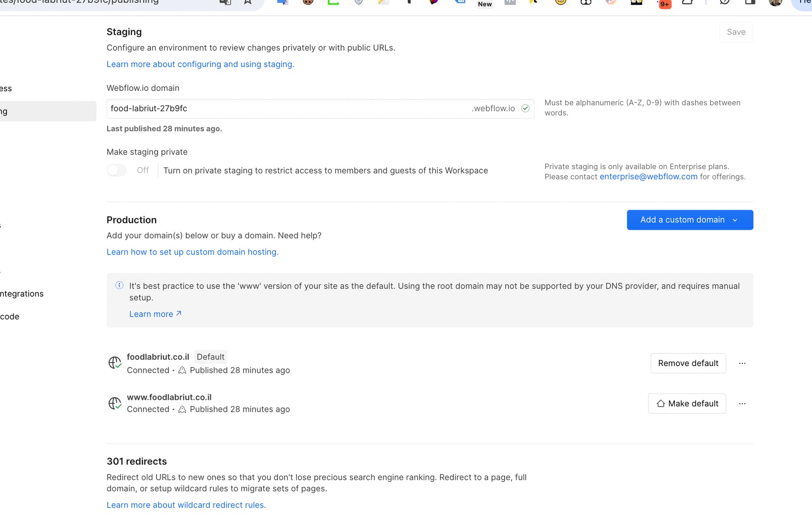
Task: Expand the Add a custom domain dropdown
Action: click(x=690, y=220)
